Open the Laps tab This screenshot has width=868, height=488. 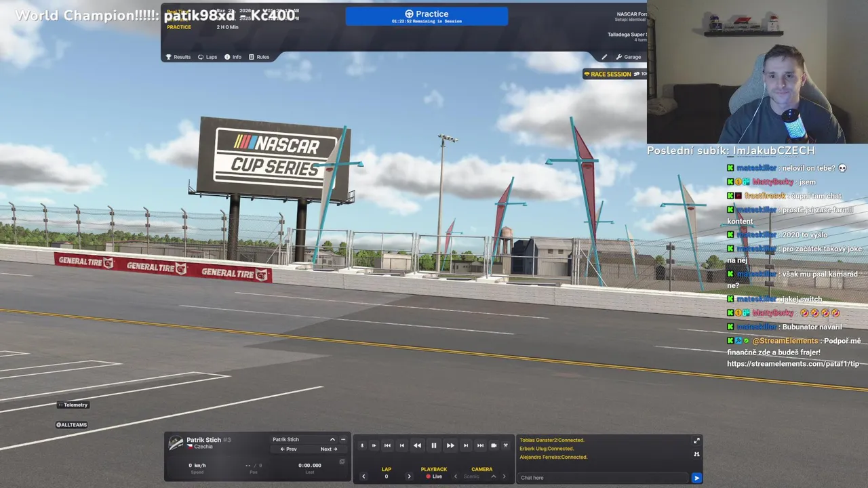pyautogui.click(x=208, y=57)
